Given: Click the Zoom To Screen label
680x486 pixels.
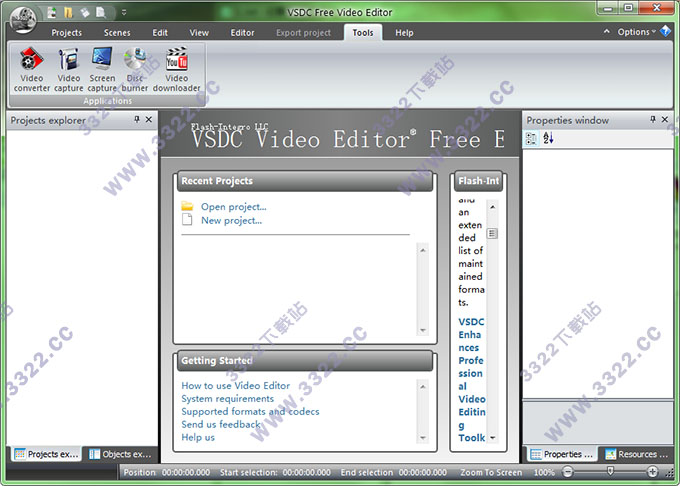Looking at the screenshot, I should coord(491,472).
